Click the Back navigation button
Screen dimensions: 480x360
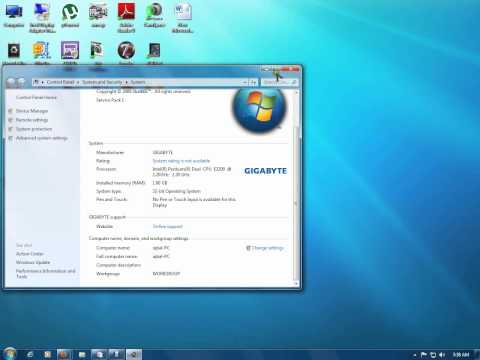pos(11,82)
